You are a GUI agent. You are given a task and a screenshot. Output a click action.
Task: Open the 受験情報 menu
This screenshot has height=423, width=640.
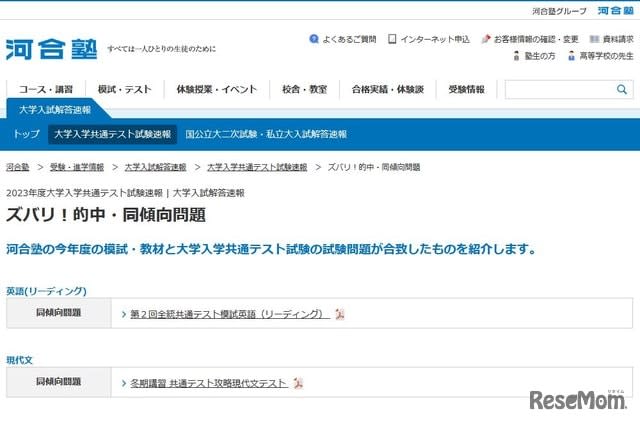point(467,89)
